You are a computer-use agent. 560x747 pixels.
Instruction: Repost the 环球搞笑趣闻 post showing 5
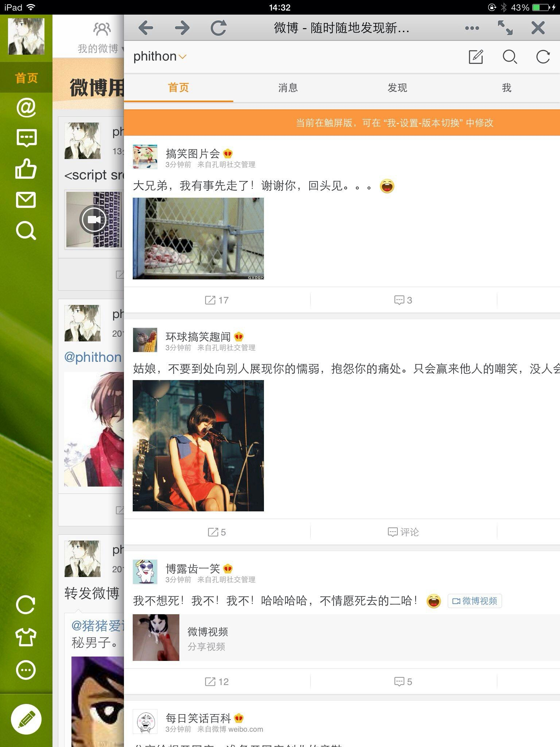tap(217, 532)
